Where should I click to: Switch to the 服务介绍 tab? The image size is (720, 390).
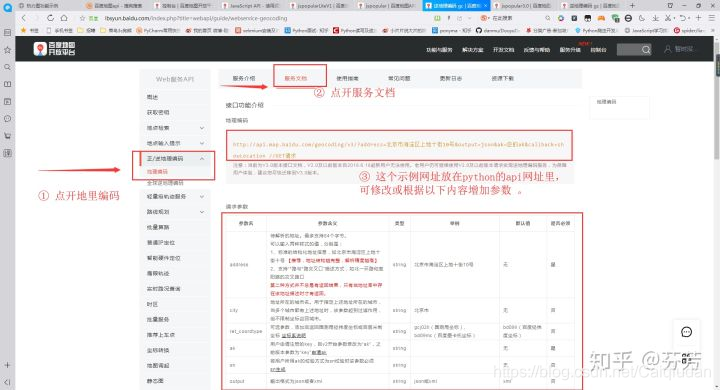tap(244, 79)
